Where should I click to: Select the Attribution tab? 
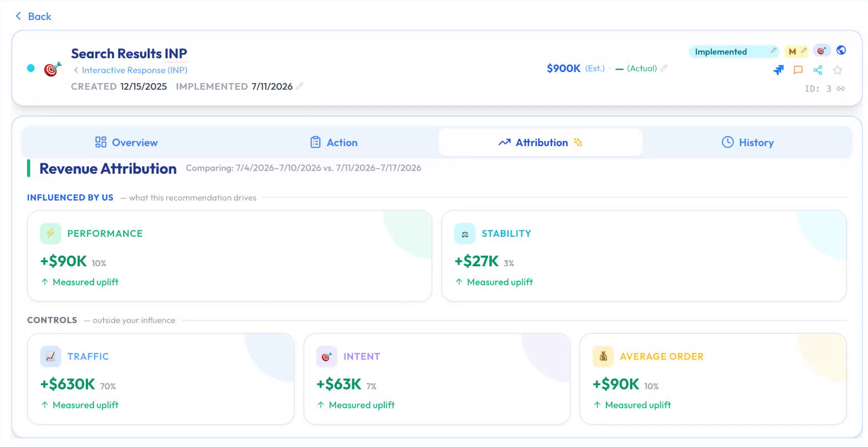point(541,143)
